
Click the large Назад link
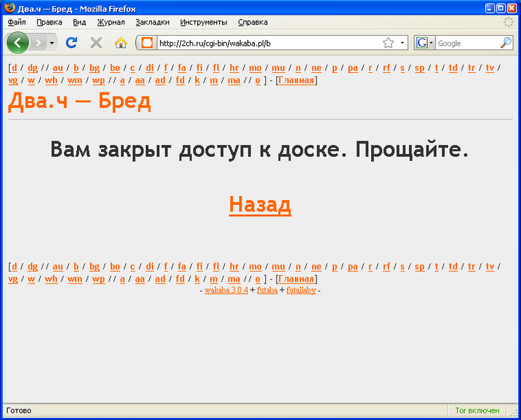[x=260, y=204]
